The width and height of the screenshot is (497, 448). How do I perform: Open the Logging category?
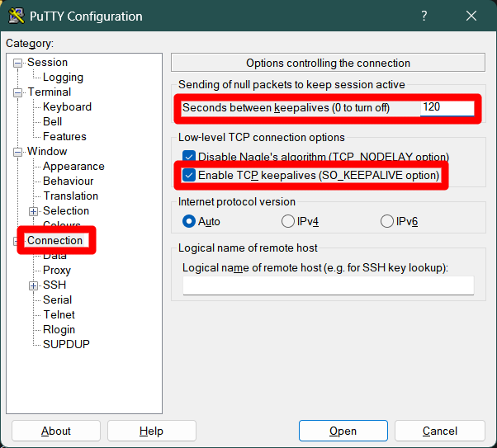(x=63, y=78)
